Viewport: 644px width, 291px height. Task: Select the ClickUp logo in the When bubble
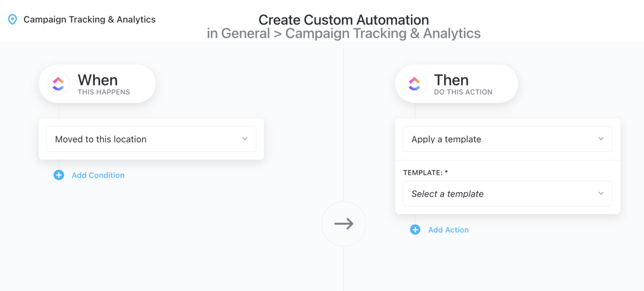(x=58, y=83)
